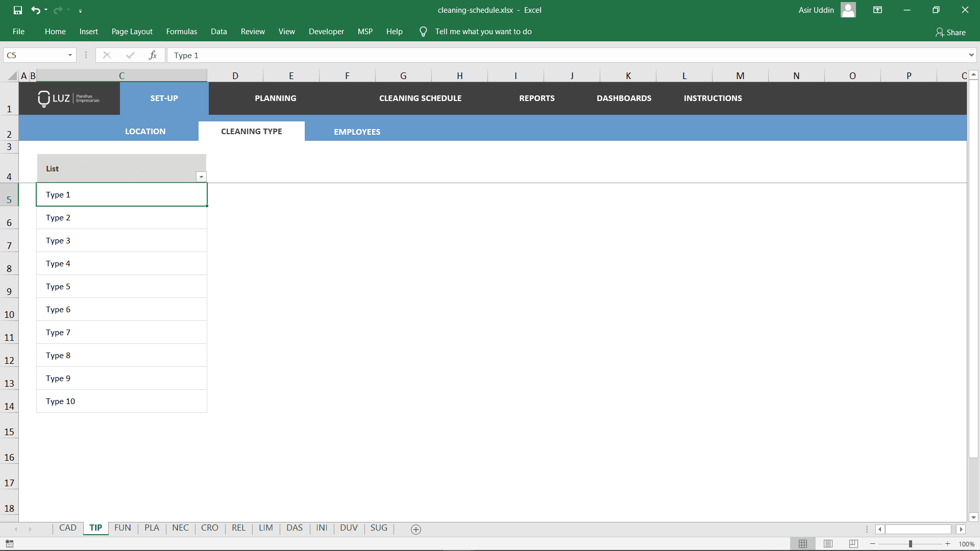Go to the EMPLOYEES setup section
This screenshot has height=551, width=980.
(357, 131)
